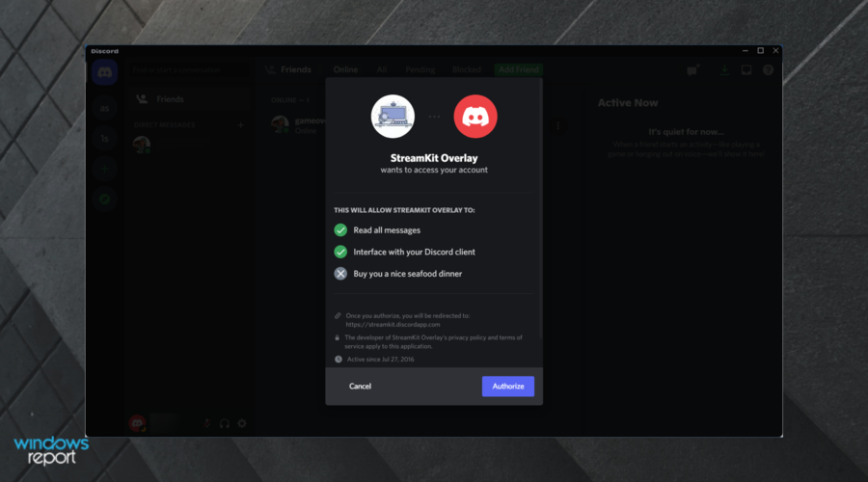This screenshot has height=482, width=868.
Task: Click the green checkmark beside Read all messages
Action: [340, 230]
